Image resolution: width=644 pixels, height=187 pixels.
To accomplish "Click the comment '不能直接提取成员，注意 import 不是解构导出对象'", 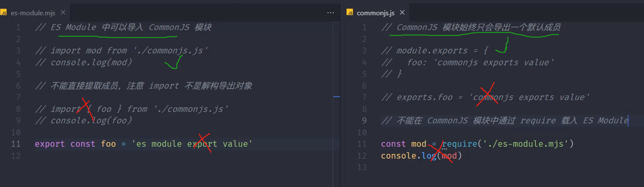I will pos(151,86).
